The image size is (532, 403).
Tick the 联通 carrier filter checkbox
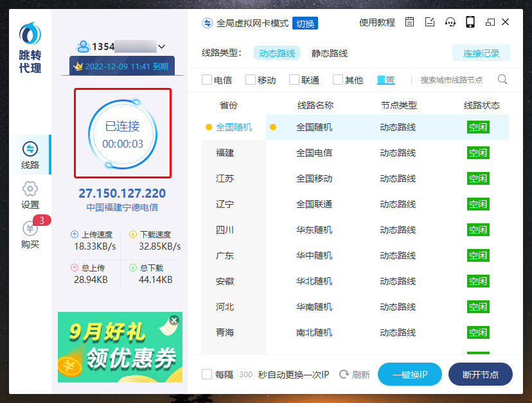click(294, 80)
